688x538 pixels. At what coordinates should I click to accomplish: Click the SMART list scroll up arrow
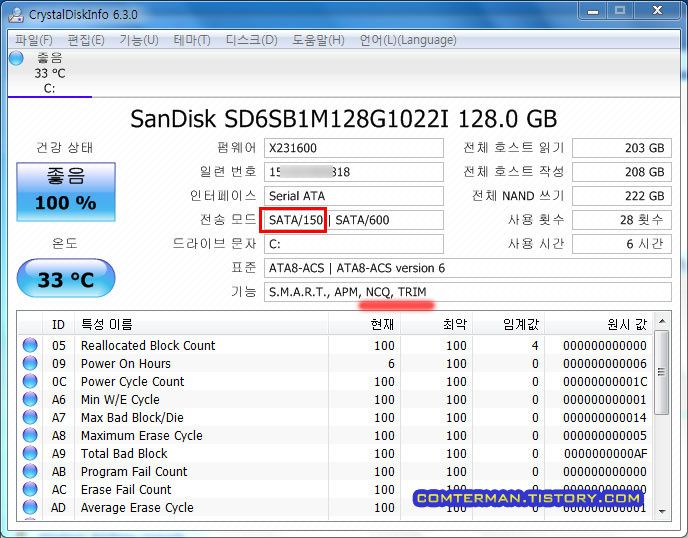coord(662,322)
